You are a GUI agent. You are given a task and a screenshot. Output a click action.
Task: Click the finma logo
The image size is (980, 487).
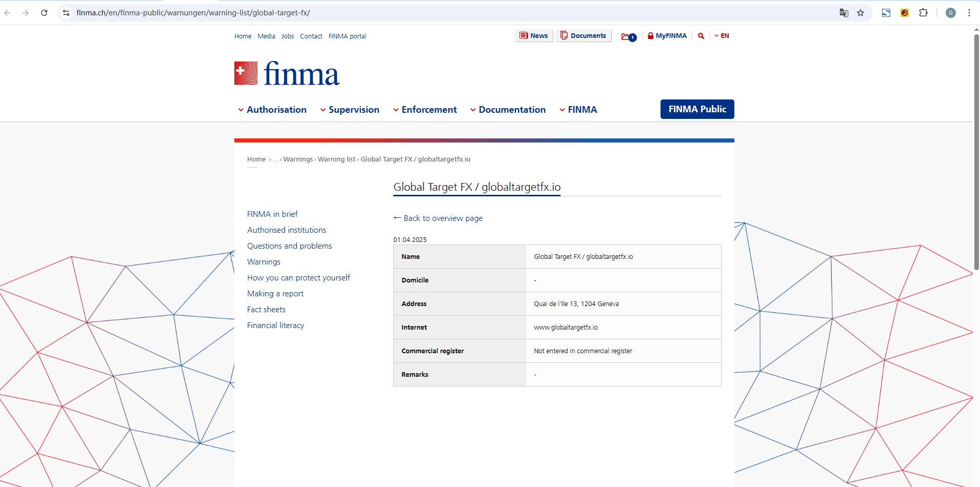point(287,74)
